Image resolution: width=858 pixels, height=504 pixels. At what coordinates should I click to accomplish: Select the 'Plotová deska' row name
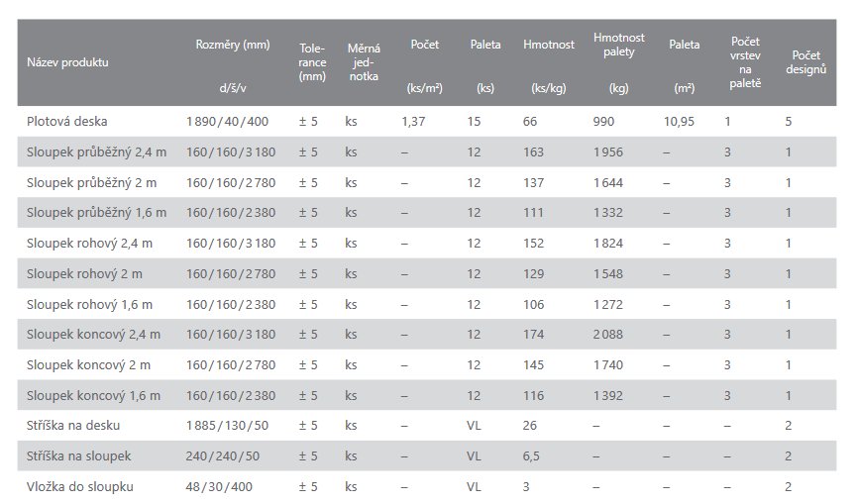(66, 122)
